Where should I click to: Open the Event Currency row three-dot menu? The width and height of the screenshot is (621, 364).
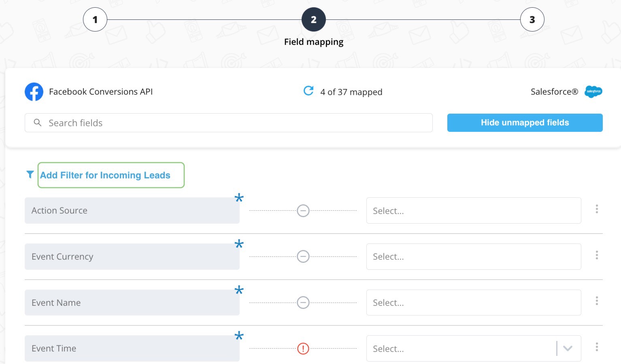pos(597,255)
